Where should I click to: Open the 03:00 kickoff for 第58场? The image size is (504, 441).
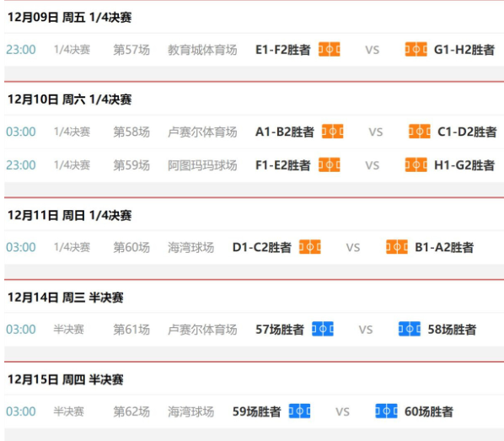(21, 132)
